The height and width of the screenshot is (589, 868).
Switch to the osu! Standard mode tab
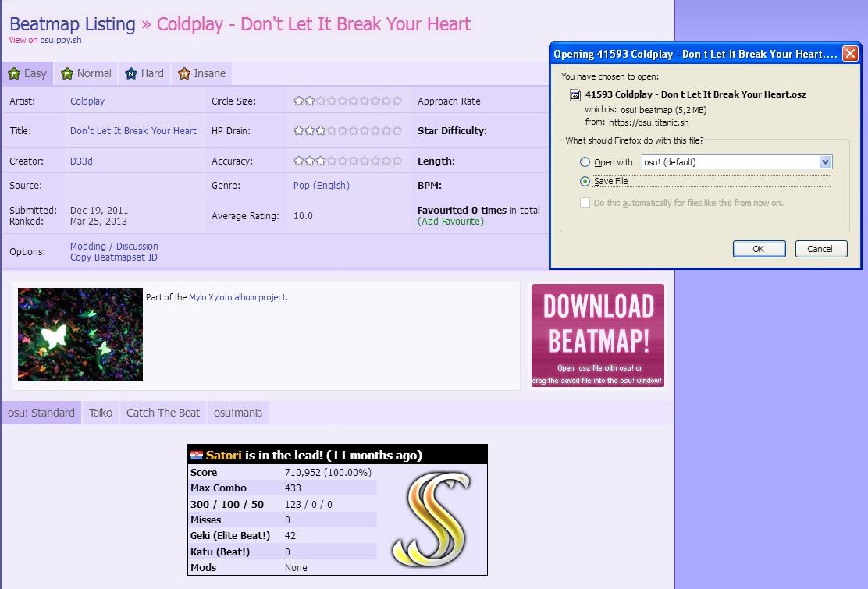(x=41, y=413)
